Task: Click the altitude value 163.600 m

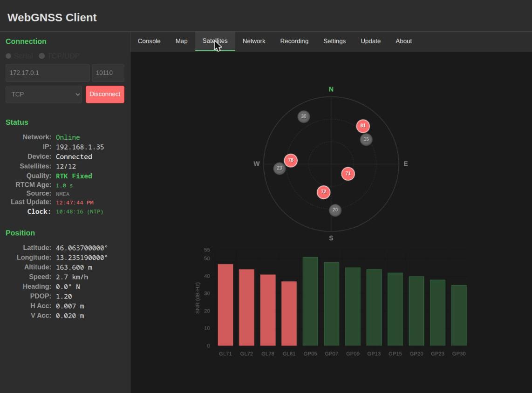Action: 74,267
